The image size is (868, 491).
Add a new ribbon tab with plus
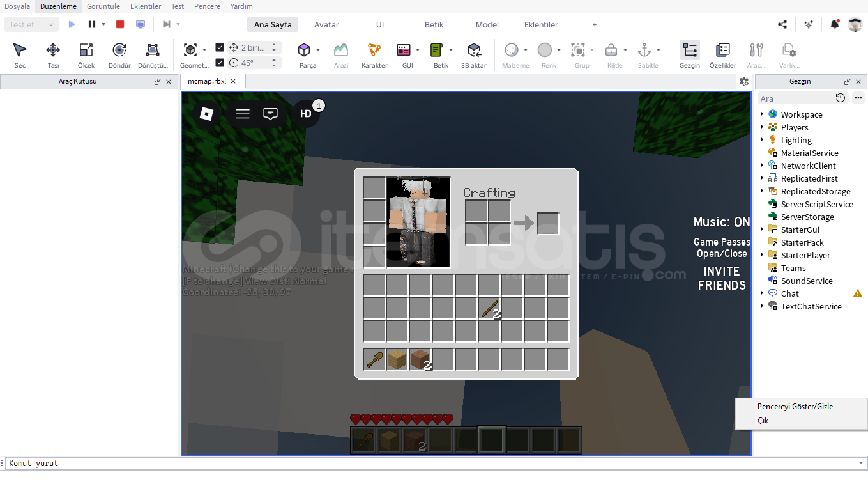pyautogui.click(x=595, y=24)
